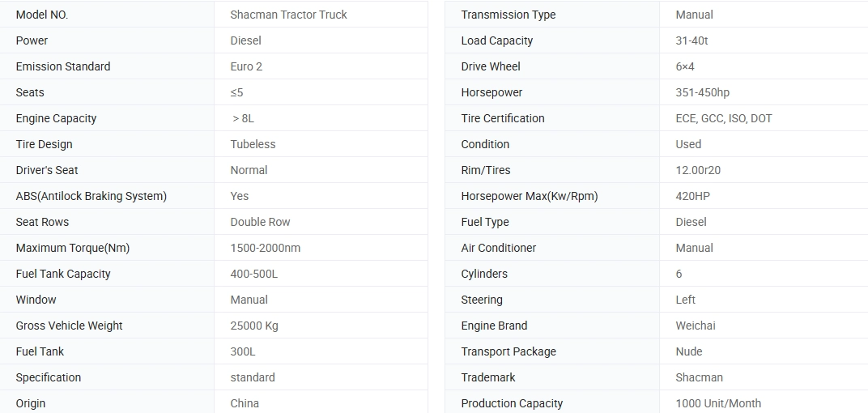The image size is (868, 413).
Task: Click the 'Shacman Tractor Truck' model value
Action: [x=288, y=15]
